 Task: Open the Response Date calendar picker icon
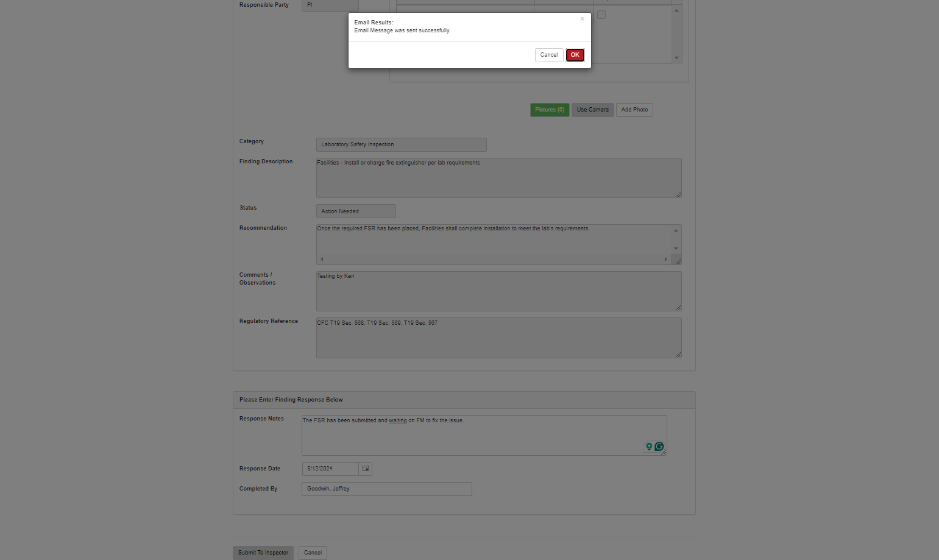coord(366,469)
